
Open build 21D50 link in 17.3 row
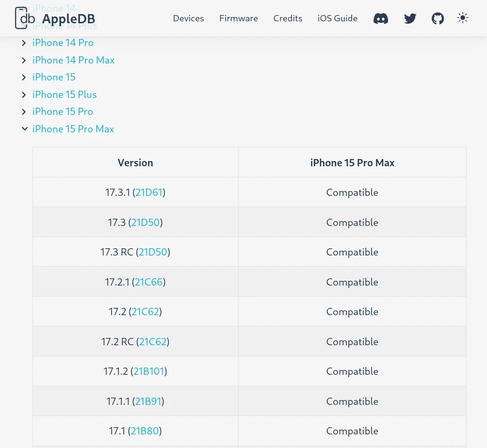tap(146, 223)
